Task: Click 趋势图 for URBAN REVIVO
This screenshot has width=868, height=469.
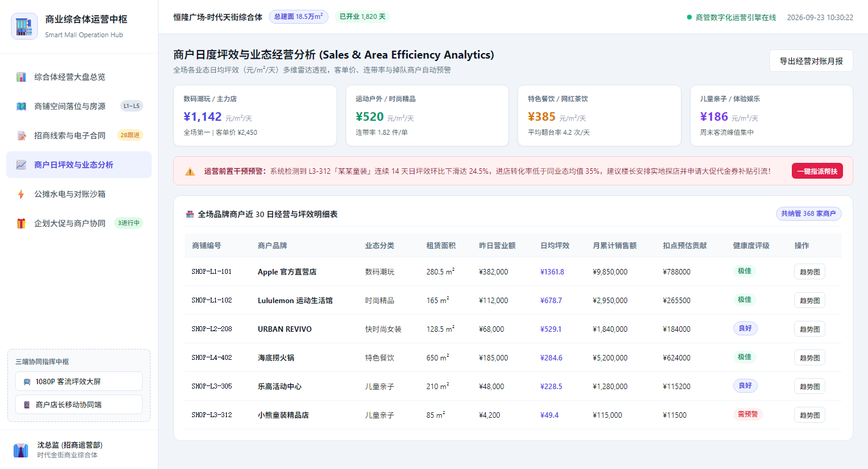Action: click(x=809, y=329)
